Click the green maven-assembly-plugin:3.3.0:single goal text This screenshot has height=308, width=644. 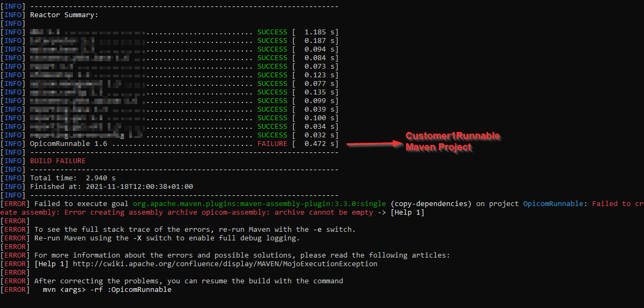(x=260, y=204)
